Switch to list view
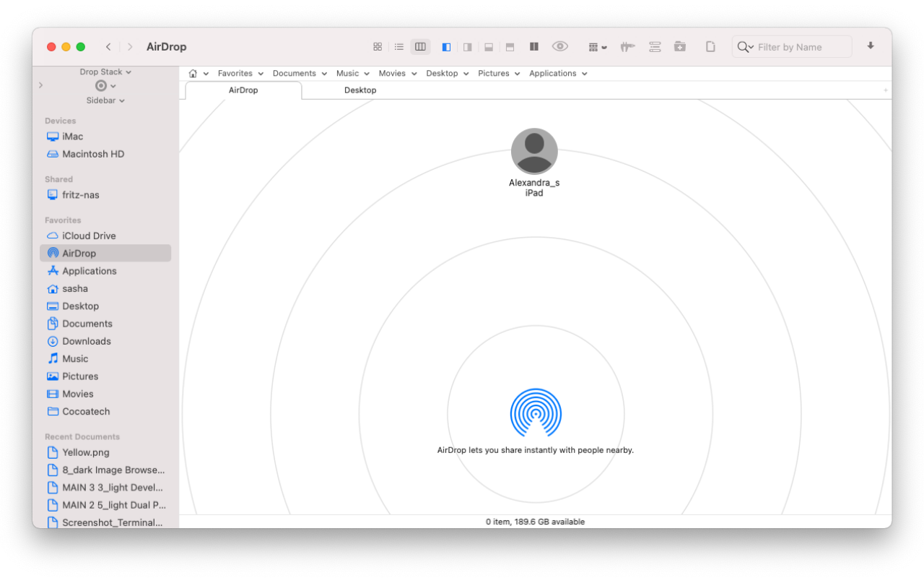The height and width of the screenshot is (578, 924). pyautogui.click(x=398, y=47)
